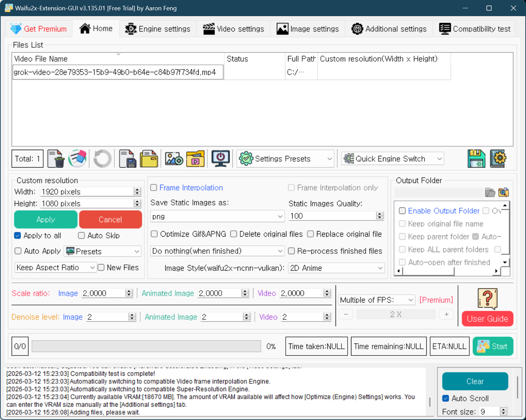This screenshot has height=420, width=526.
Task: Open Engine settings tab
Action: [x=157, y=29]
